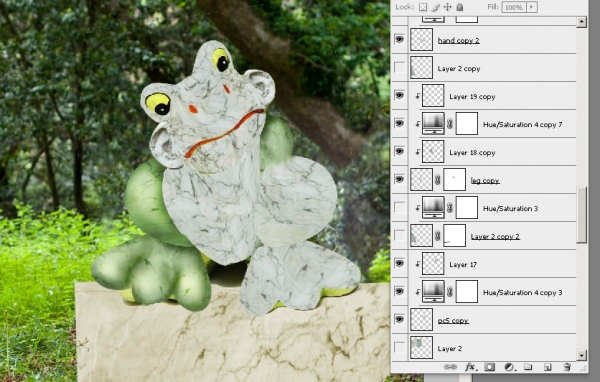
Task: Click the Lock all padlock icon
Action: click(460, 7)
